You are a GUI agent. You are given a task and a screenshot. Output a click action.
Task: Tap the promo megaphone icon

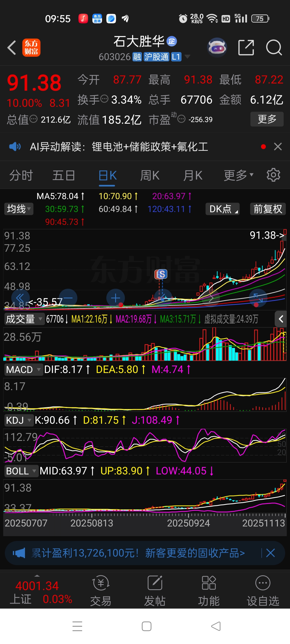[19, 553]
